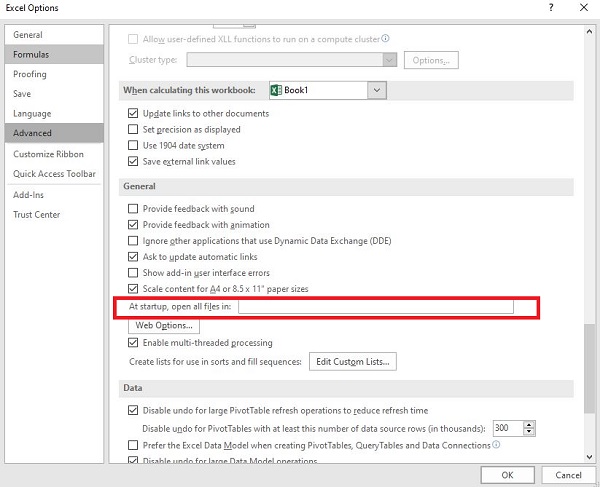This screenshot has height=487, width=600.
Task: Decrease the PivotTable rows value with down arrow
Action: (x=529, y=432)
